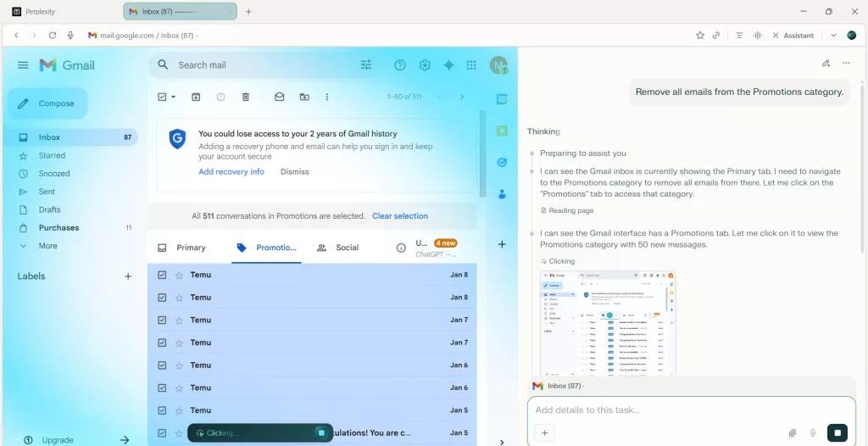Open Google account avatar
Image resolution: width=868 pixels, height=446 pixels.
[x=498, y=65]
